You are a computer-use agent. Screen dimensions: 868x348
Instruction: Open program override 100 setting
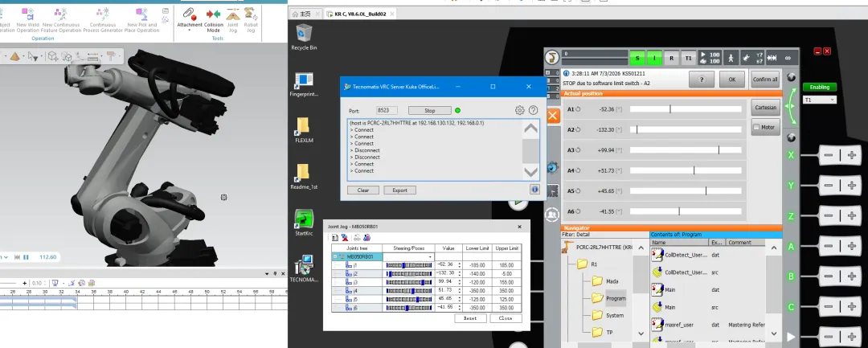point(710,58)
